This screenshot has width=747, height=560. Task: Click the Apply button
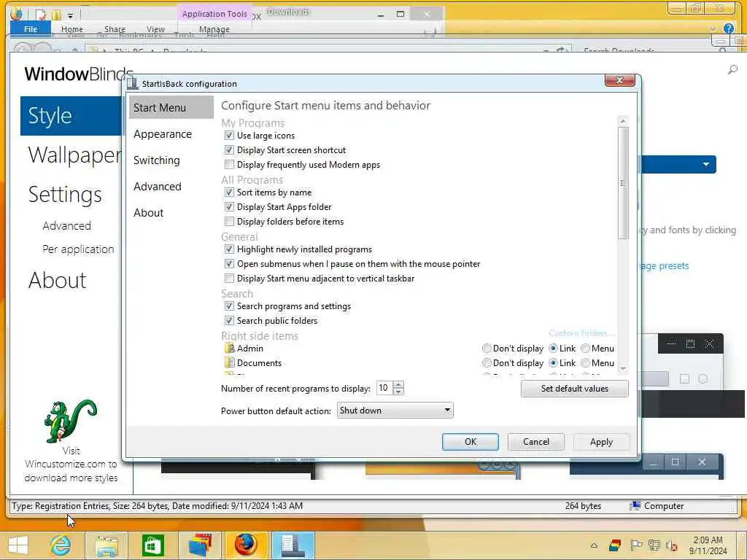(601, 442)
